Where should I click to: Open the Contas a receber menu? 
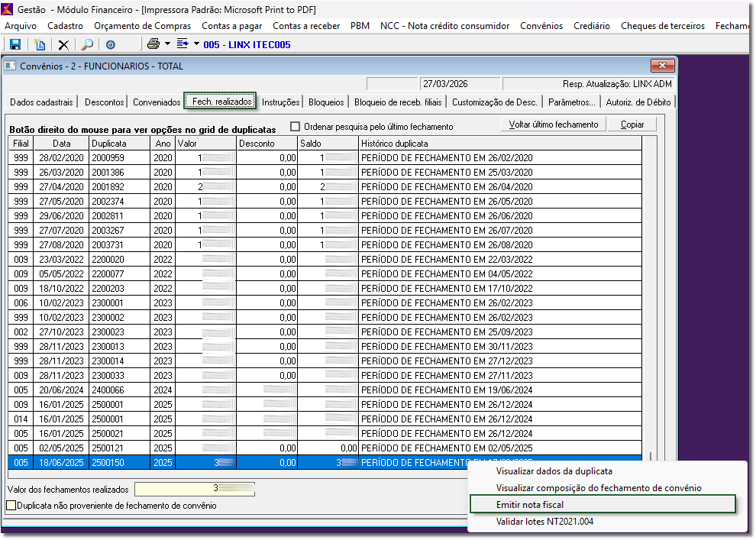click(x=306, y=26)
